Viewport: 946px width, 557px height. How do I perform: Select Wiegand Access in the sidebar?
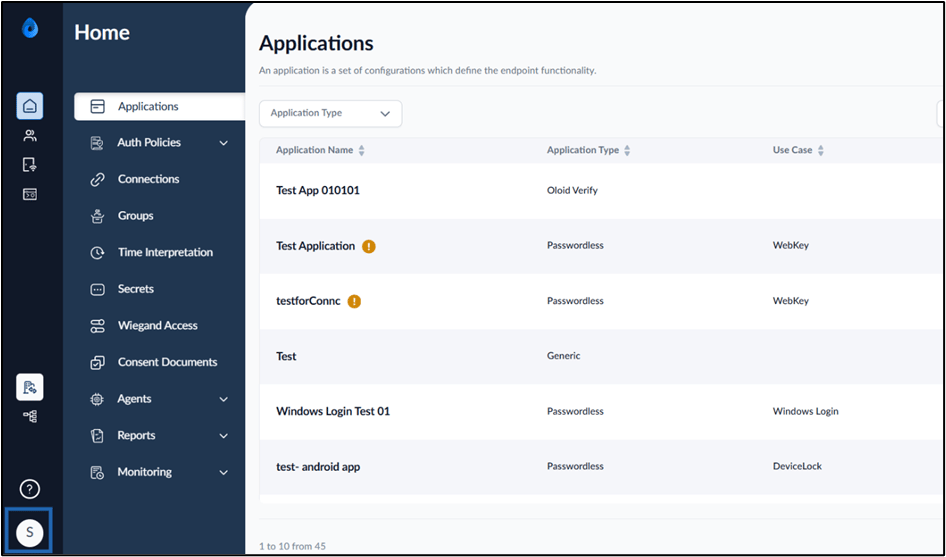[158, 326]
